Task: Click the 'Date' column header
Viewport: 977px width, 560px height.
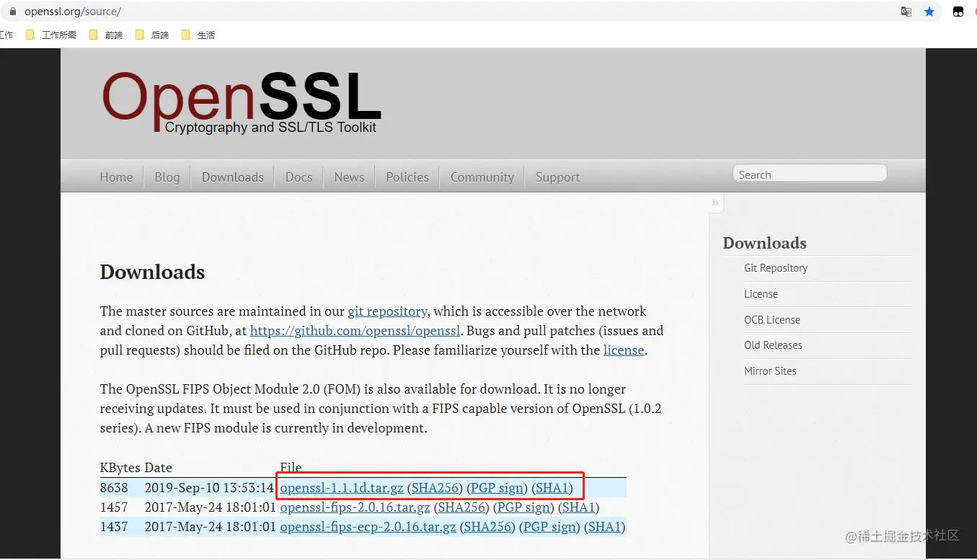Action: click(159, 468)
